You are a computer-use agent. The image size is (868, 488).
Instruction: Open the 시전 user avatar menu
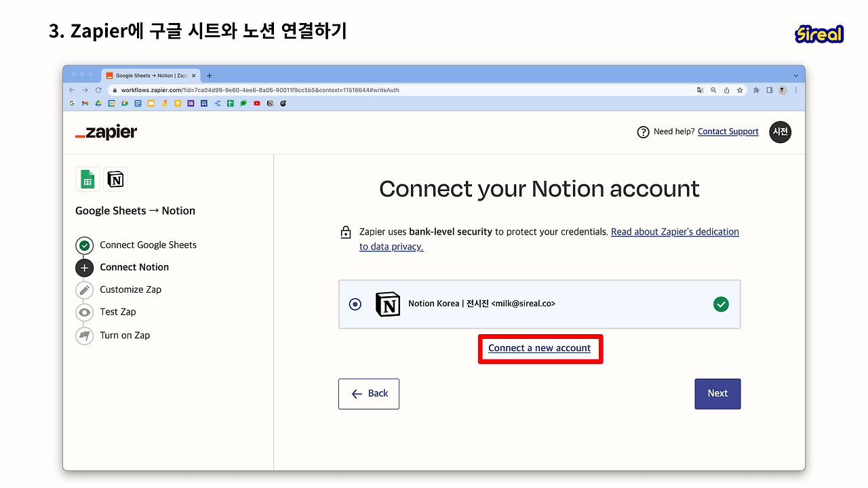[781, 132]
